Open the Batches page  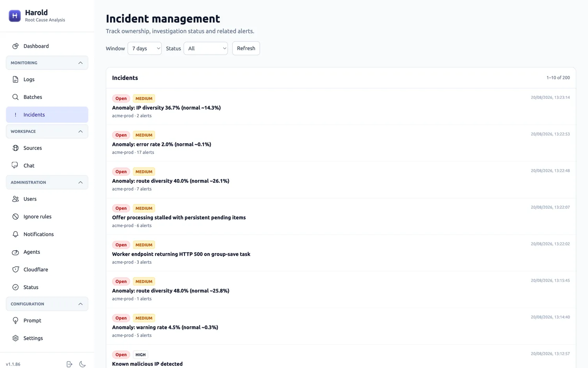[47, 97]
